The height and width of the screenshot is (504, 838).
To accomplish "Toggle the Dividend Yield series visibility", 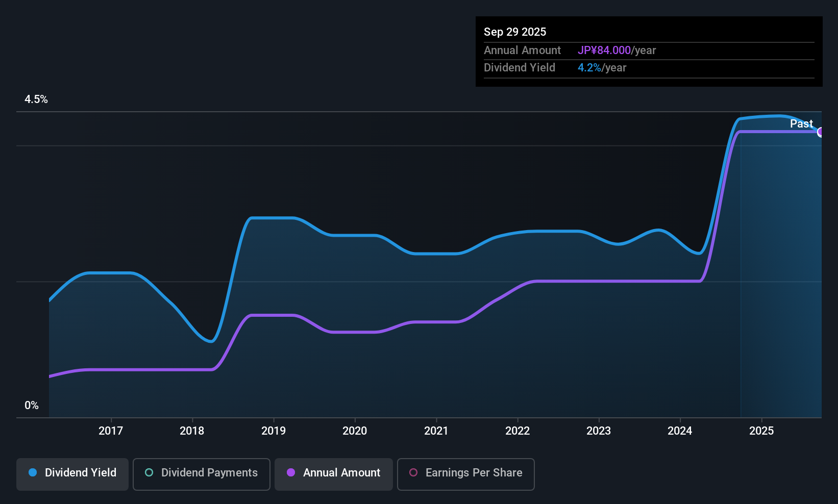I will [x=72, y=474].
